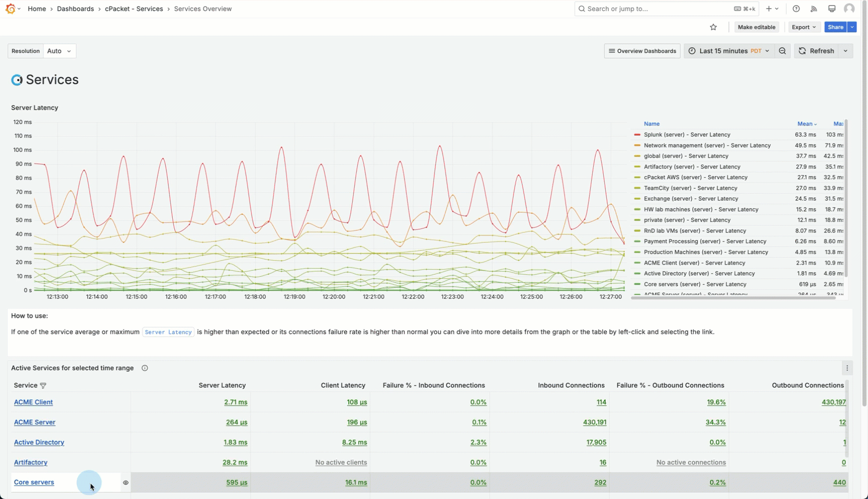The width and height of the screenshot is (868, 499).
Task: Open the Core servers service link
Action: click(x=34, y=482)
